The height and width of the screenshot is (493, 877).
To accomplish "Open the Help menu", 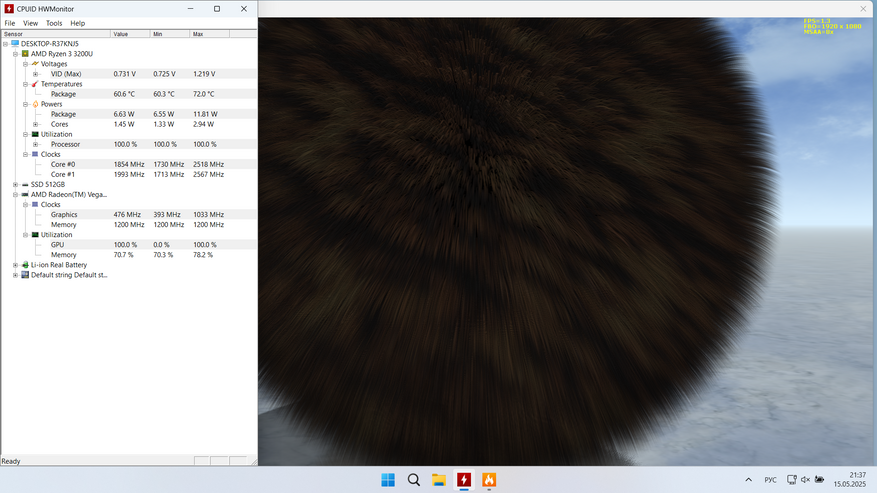I will point(78,23).
